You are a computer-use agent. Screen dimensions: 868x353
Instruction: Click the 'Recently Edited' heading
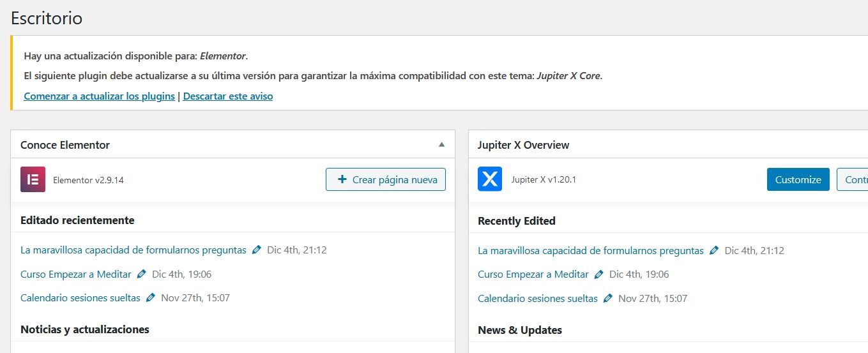point(517,221)
